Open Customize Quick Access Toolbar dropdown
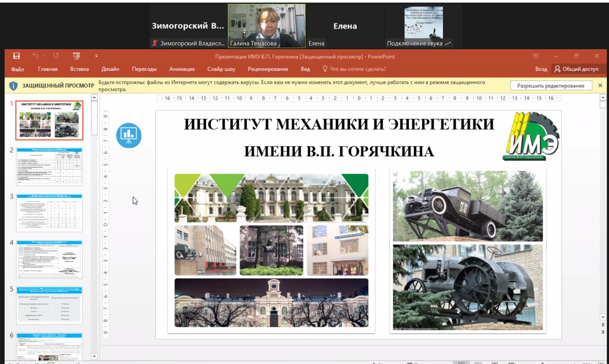 point(96,56)
